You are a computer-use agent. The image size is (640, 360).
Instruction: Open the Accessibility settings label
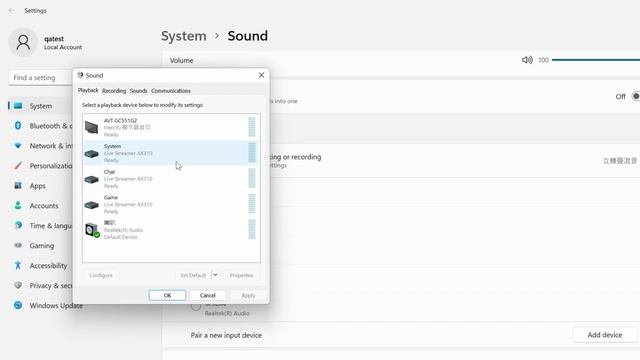tap(48, 266)
